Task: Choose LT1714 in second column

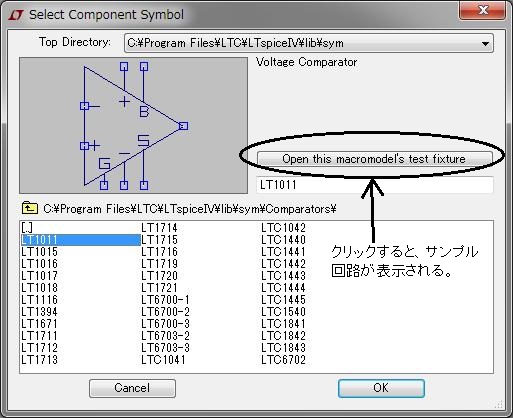Action: point(159,228)
